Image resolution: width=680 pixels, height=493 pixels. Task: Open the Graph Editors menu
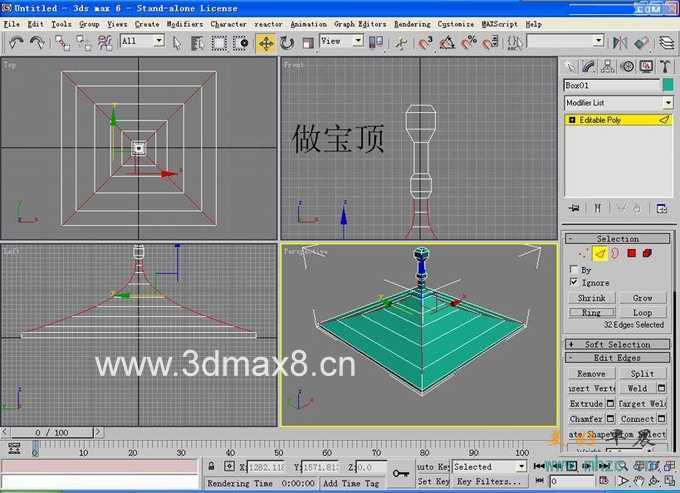[360, 24]
